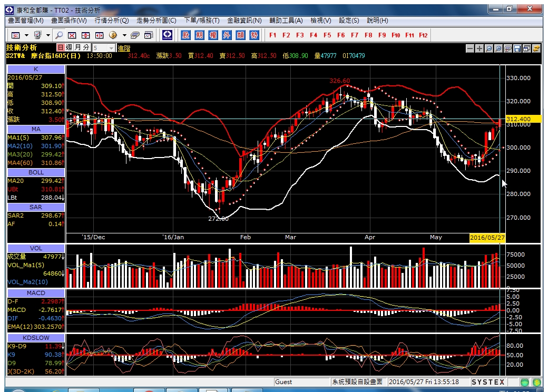Open the 行情分析(Q) menu
548x392 pixels.
[x=112, y=21]
